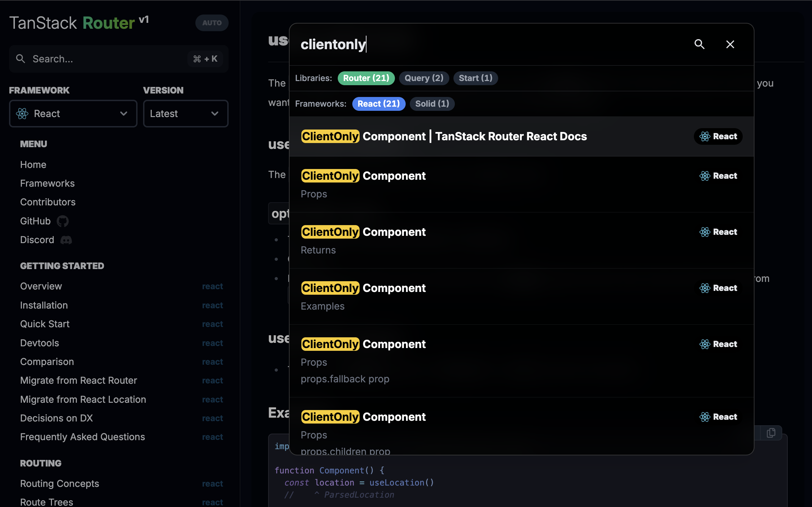Focus the sidebar Search... field
The image size is (812, 507).
119,59
